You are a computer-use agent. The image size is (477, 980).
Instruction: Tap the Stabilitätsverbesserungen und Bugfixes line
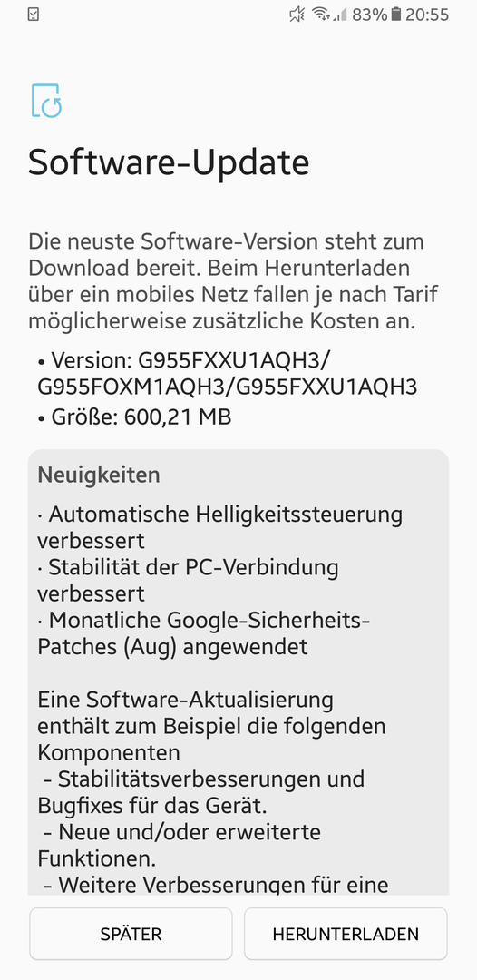(x=201, y=792)
